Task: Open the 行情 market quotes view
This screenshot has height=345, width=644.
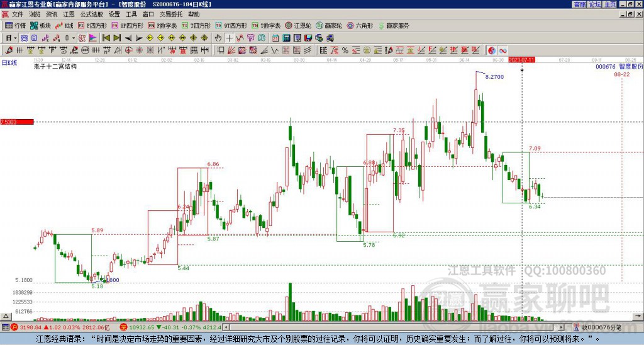Action: click(16, 25)
